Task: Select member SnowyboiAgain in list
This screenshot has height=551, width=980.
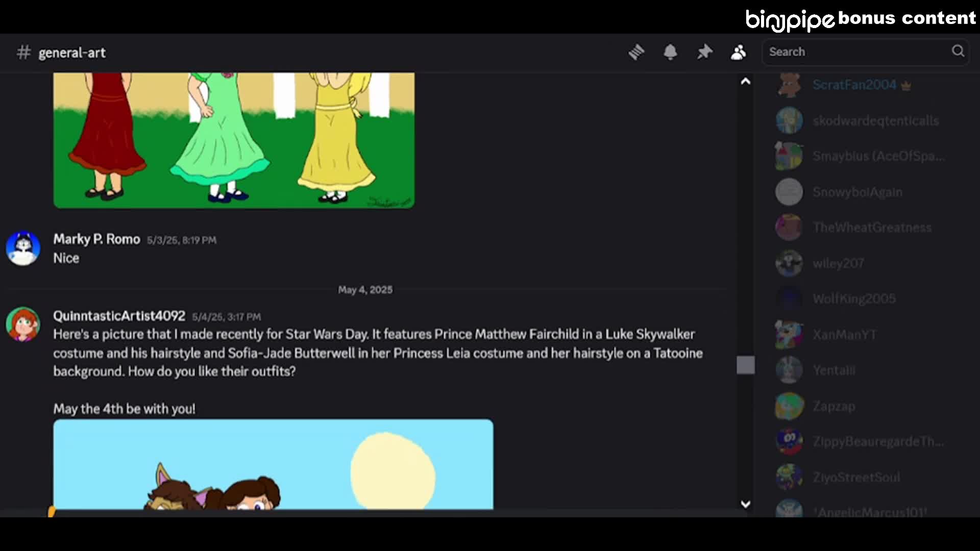Action: [x=857, y=192]
